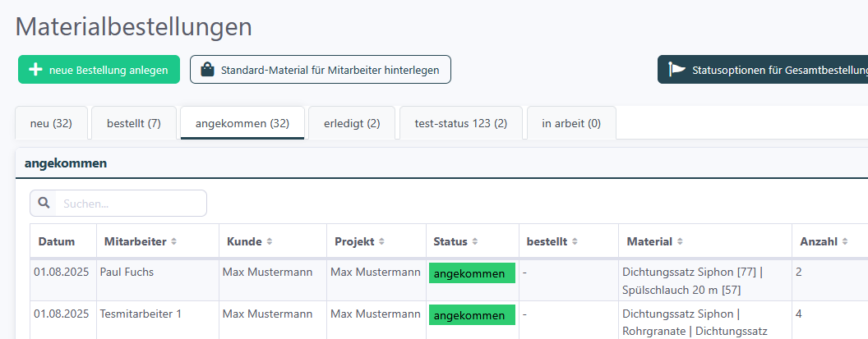This screenshot has height=339, width=868.
Task: Sort by Status column arrows
Action: click(x=475, y=241)
